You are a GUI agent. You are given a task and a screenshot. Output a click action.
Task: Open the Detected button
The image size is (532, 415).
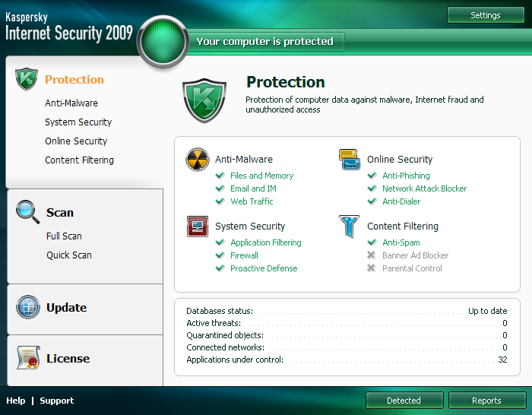[x=404, y=401]
